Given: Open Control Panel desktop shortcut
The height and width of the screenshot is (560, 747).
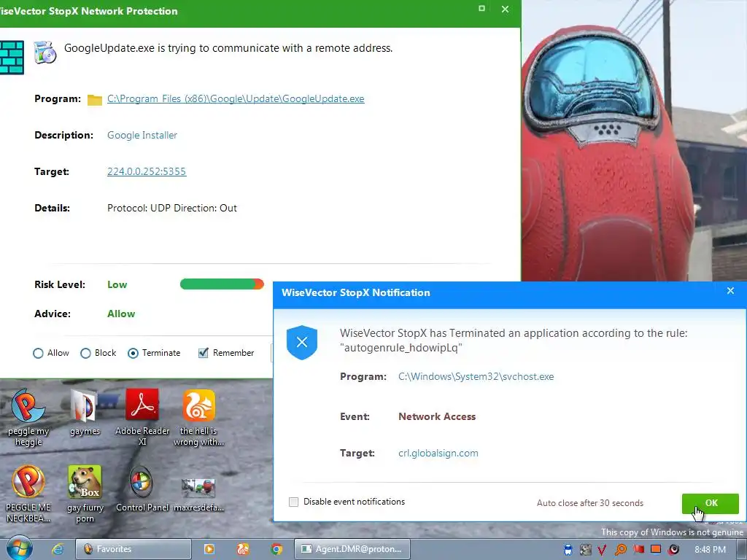Looking at the screenshot, I should pyautogui.click(x=142, y=489).
